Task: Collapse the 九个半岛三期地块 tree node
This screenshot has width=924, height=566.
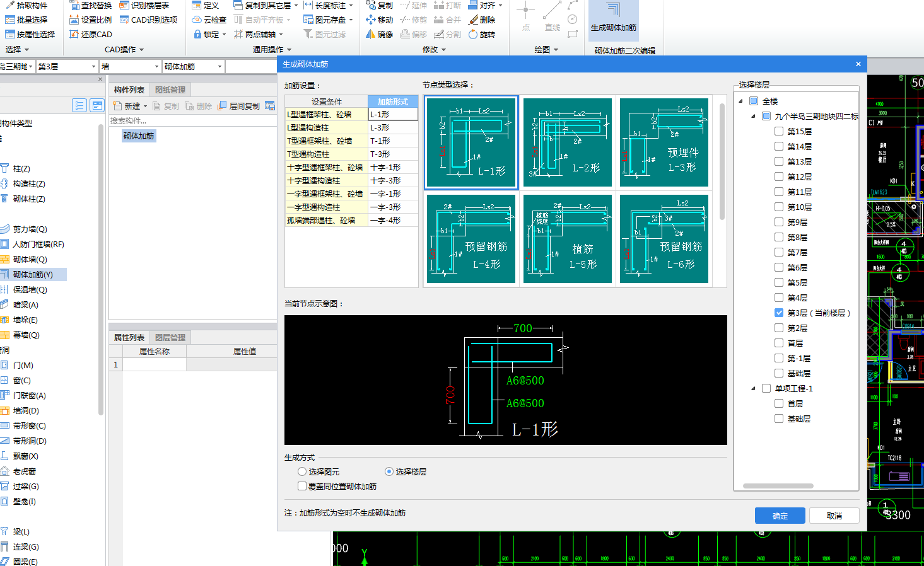Action: (x=754, y=116)
